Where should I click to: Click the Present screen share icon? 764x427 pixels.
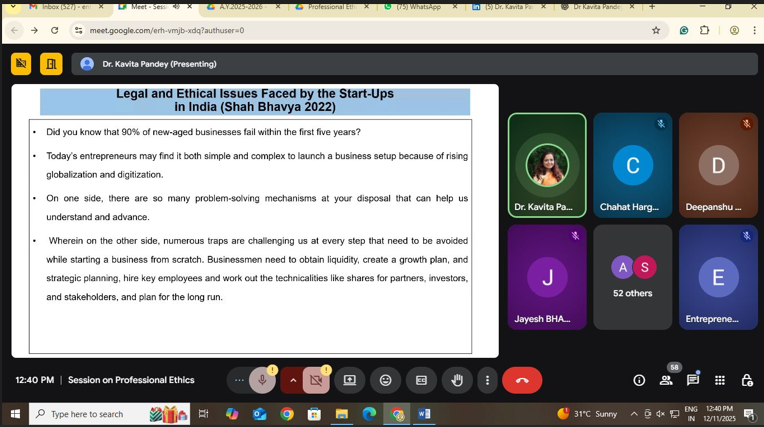(350, 380)
